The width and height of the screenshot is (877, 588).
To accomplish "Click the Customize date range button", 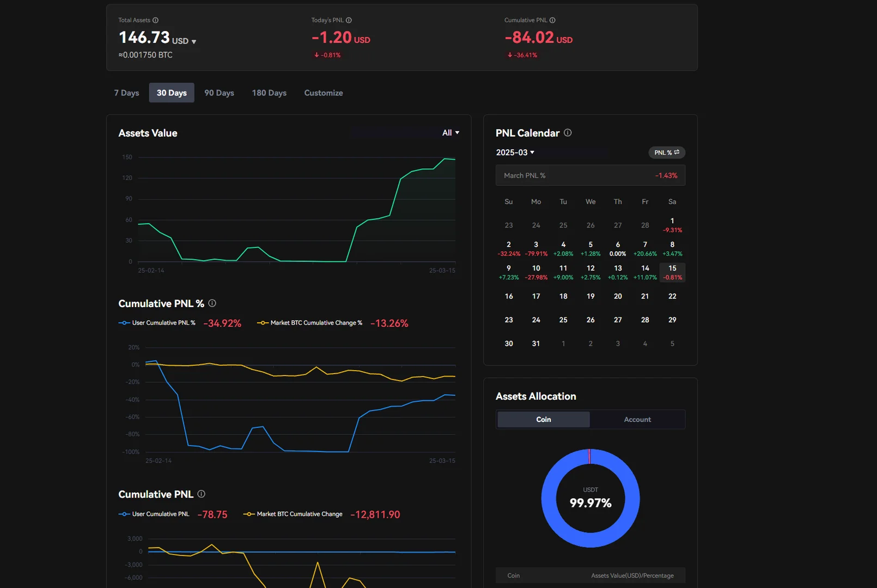I will [324, 93].
